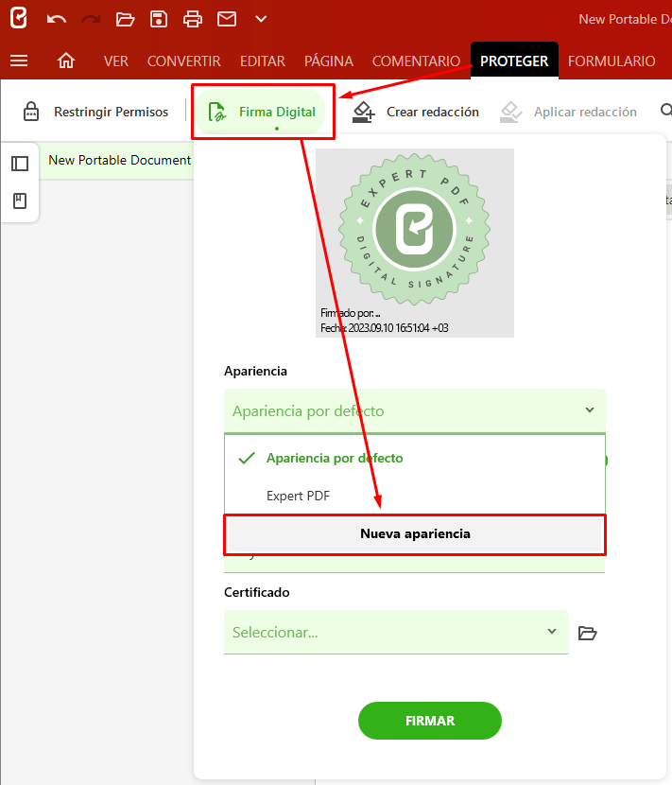
Task: Click the Aplicar redacción tool
Action: [x=568, y=112]
